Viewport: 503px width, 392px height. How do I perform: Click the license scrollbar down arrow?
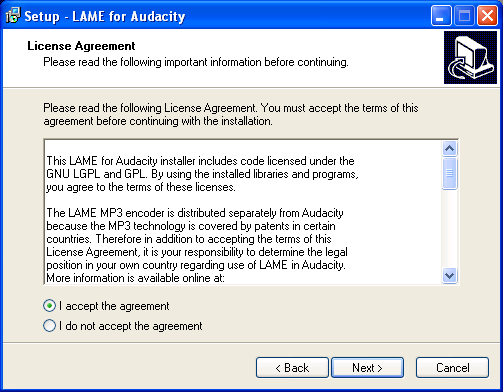point(449,276)
